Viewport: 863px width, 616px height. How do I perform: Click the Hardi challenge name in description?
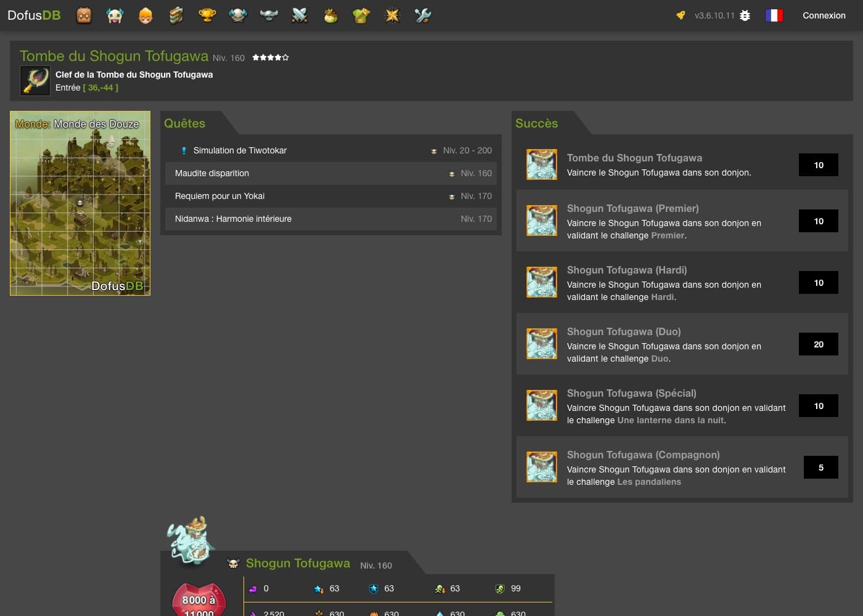tap(662, 297)
